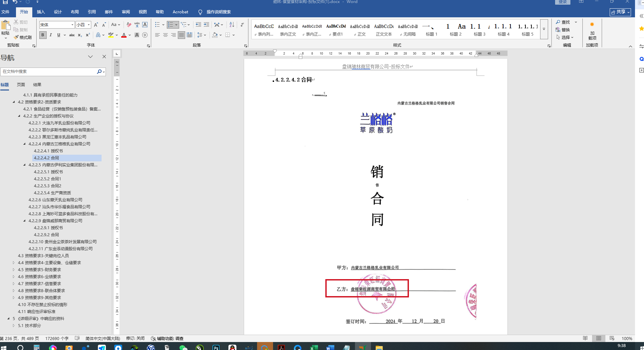This screenshot has height=350, width=644.
Task: Go to heading 4.3 资格要求3-关键岗位人员
Action: pos(43,256)
